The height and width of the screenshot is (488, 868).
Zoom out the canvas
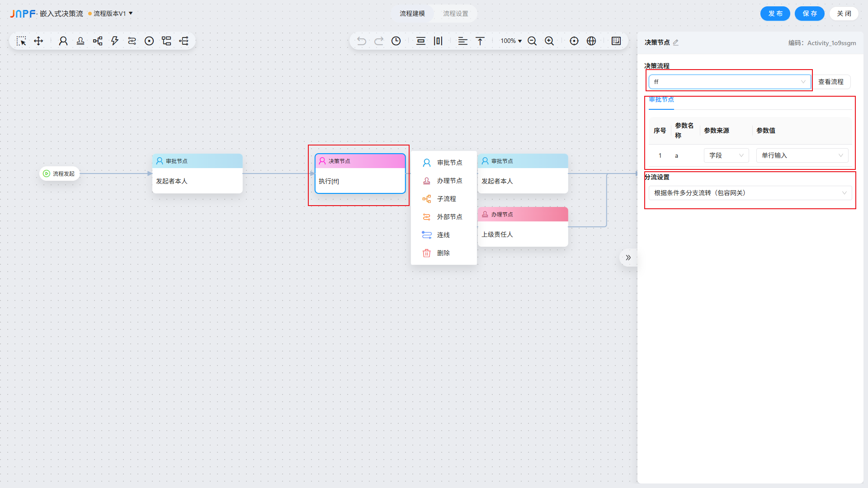click(x=532, y=41)
